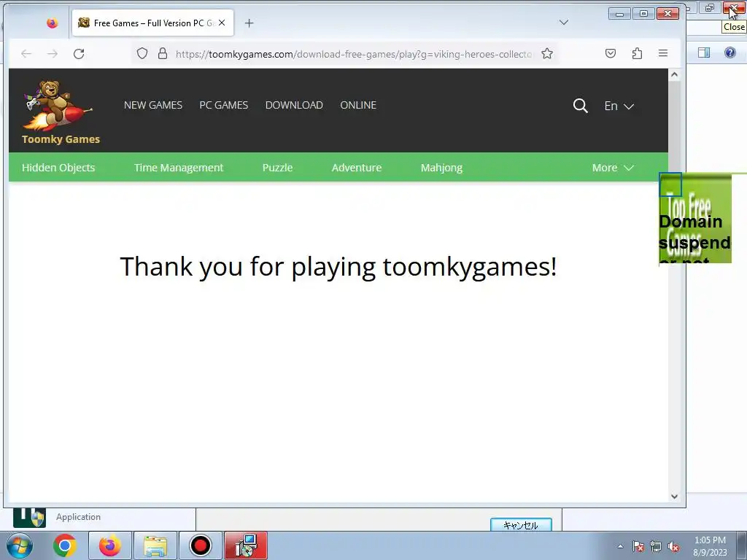This screenshot has height=560, width=747.
Task: Expand the More categories dropdown
Action: [613, 168]
